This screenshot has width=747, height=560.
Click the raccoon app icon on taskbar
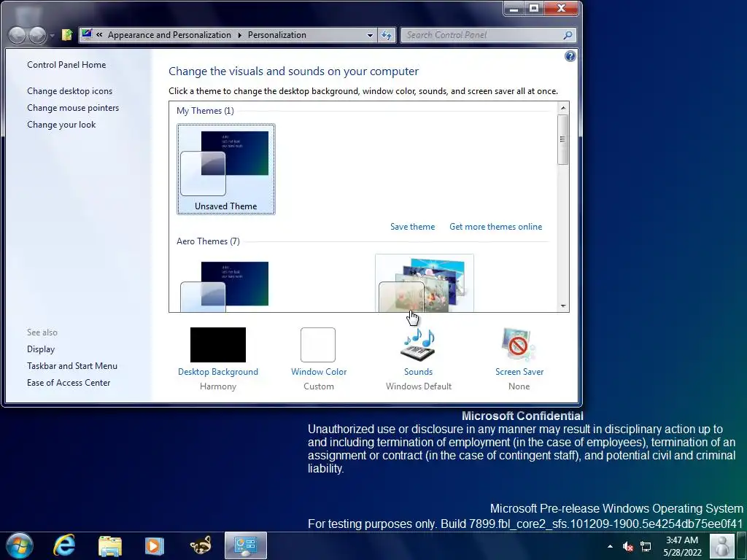click(x=200, y=545)
